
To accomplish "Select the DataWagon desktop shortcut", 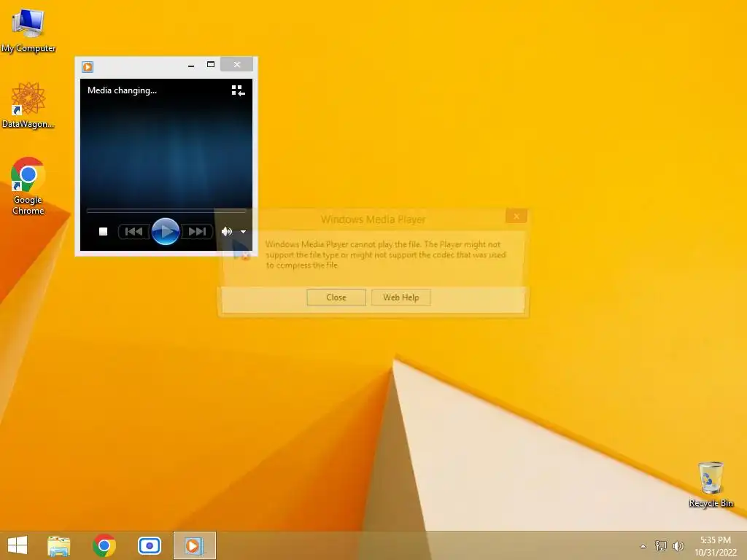I will point(28,105).
